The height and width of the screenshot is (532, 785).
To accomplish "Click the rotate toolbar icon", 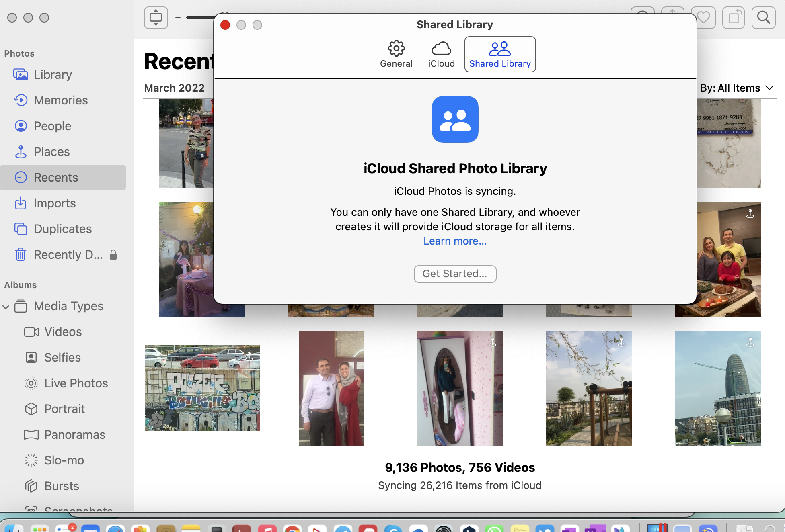I will point(733,18).
